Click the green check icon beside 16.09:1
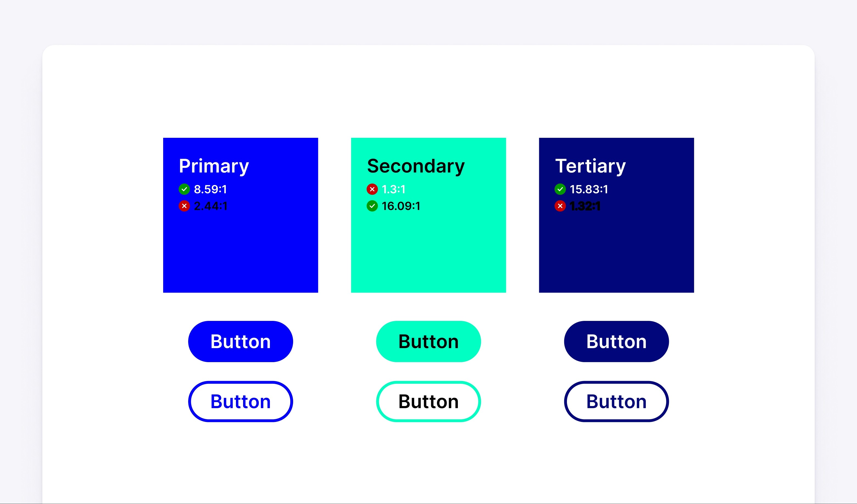Screen dimensions: 857x504 [372, 206]
